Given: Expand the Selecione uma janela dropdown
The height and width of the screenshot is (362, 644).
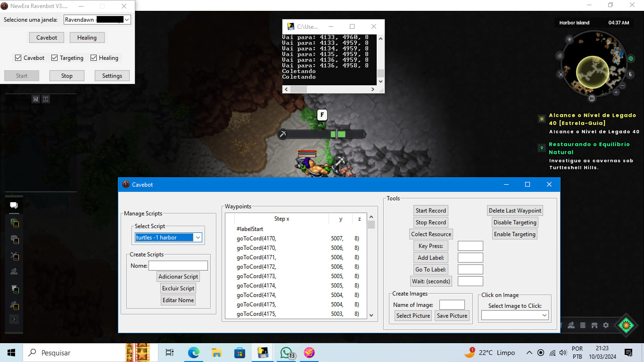Looking at the screenshot, I should coord(97,20).
